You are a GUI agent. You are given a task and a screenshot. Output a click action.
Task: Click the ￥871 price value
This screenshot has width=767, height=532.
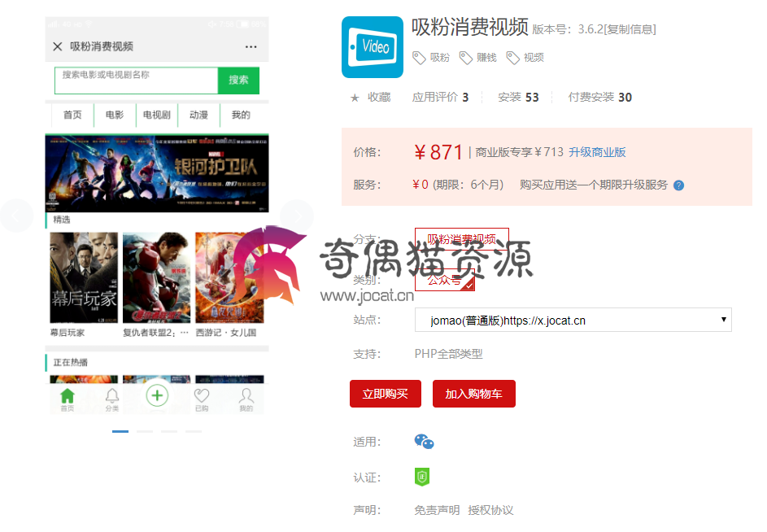[438, 152]
